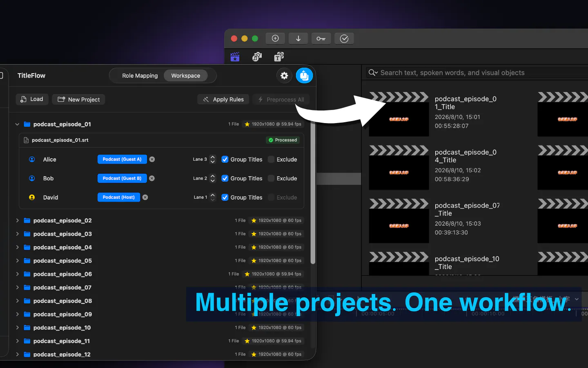The height and width of the screenshot is (368, 588).
Task: Click David's yellow host avatar icon
Action: 32,197
